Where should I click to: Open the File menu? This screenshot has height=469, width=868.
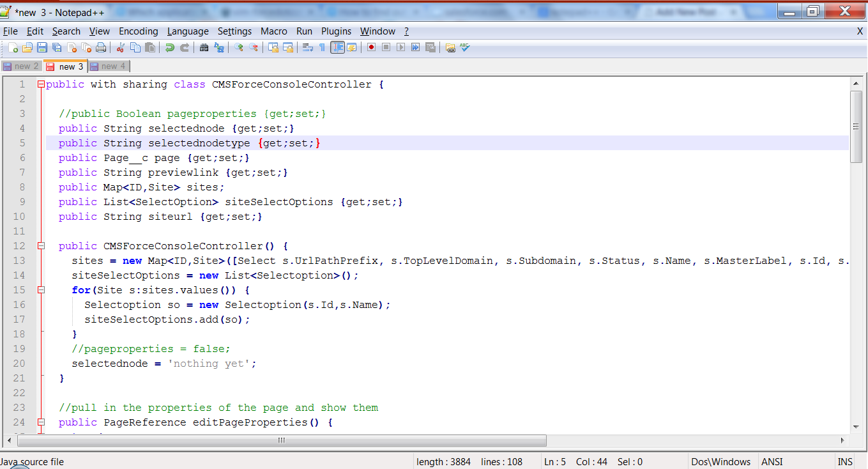click(x=10, y=31)
